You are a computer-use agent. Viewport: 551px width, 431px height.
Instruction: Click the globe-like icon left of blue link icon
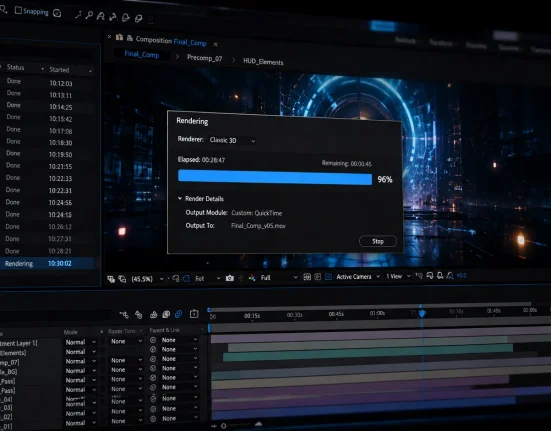(166, 314)
